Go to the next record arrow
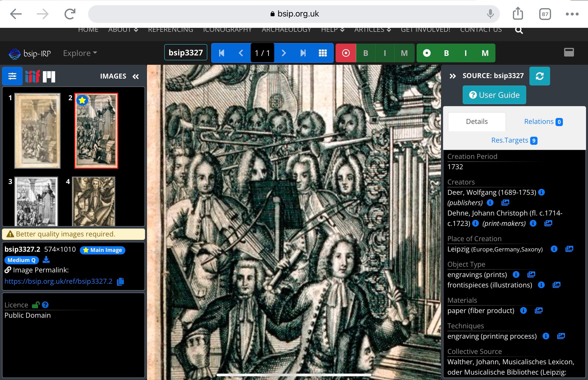The width and height of the screenshot is (588, 380). [284, 53]
